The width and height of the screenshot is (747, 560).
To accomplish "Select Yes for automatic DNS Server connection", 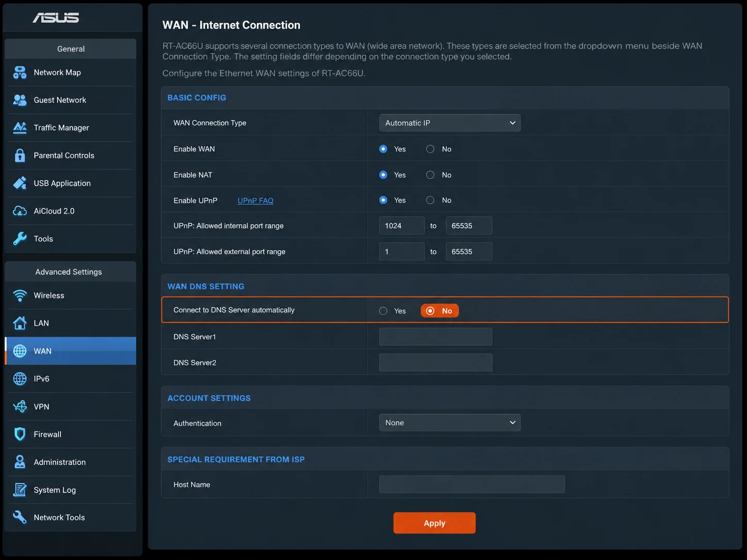I will [x=383, y=311].
